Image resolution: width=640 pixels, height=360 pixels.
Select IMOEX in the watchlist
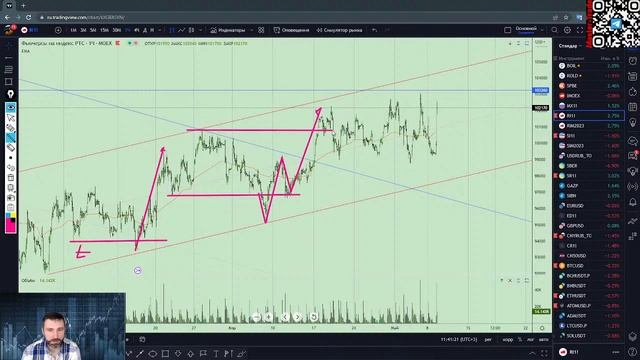(589, 96)
